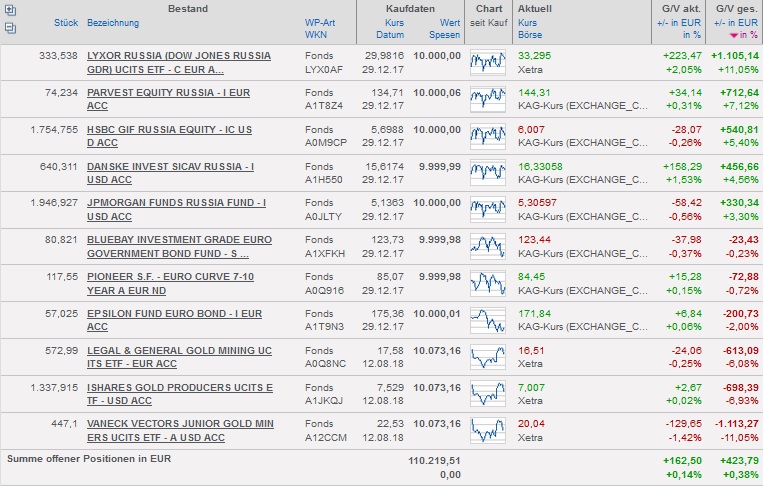Open the Parvest Equity Russia mini chart
Viewport: 763px width, 486px height.
488,99
